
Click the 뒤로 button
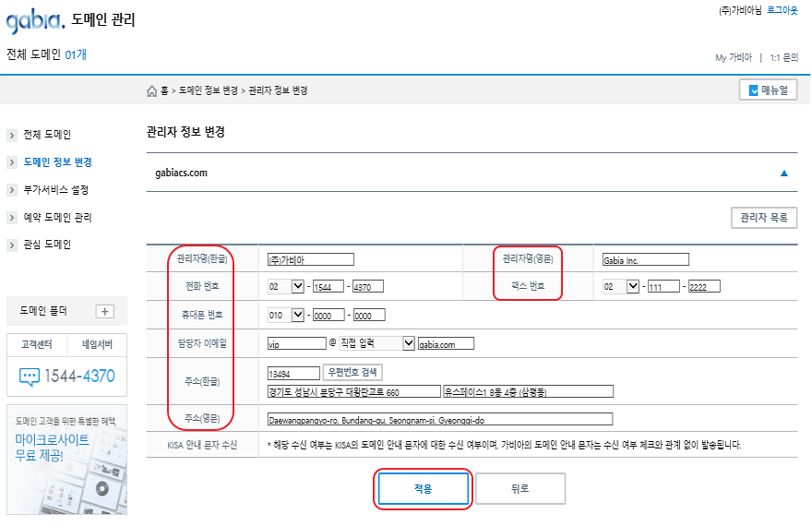tap(519, 489)
